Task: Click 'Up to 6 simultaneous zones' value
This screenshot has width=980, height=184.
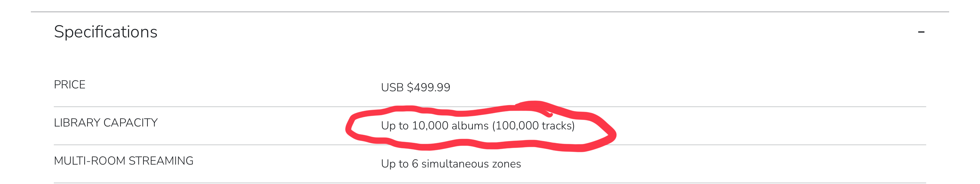Action: [x=451, y=164]
